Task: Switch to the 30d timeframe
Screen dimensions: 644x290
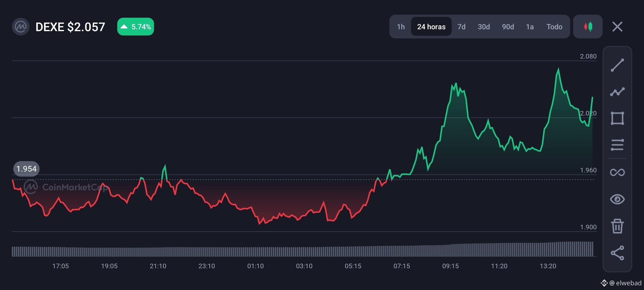Action: 484,27
